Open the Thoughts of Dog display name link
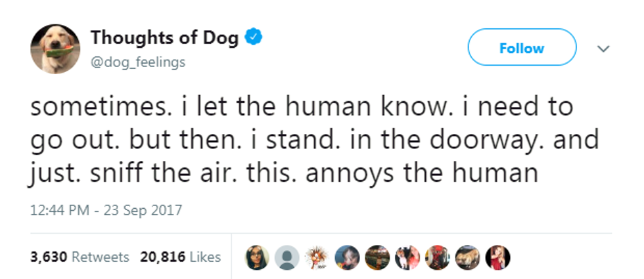The image size is (644, 279). (166, 38)
